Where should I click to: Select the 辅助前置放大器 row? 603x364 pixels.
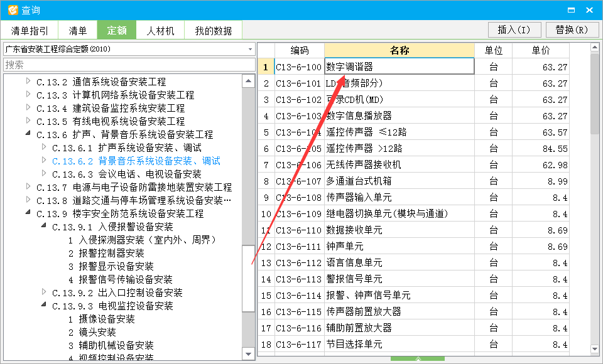click(x=413, y=328)
